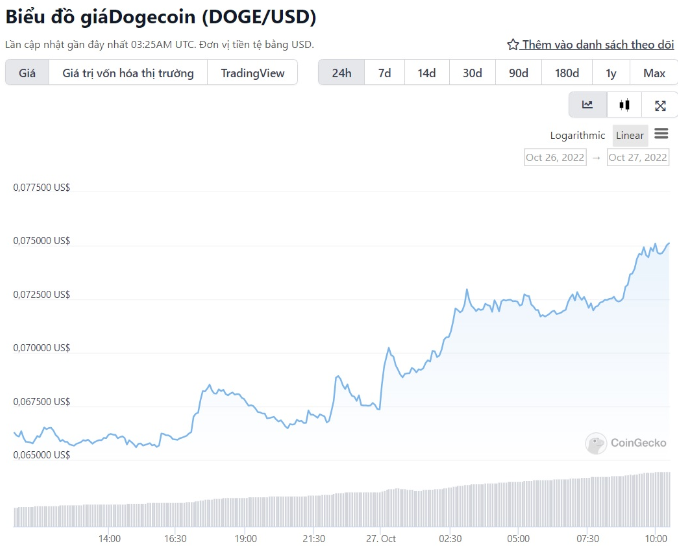Screen dimensions: 678x549
Task: Choose the Max time range
Action: click(654, 73)
